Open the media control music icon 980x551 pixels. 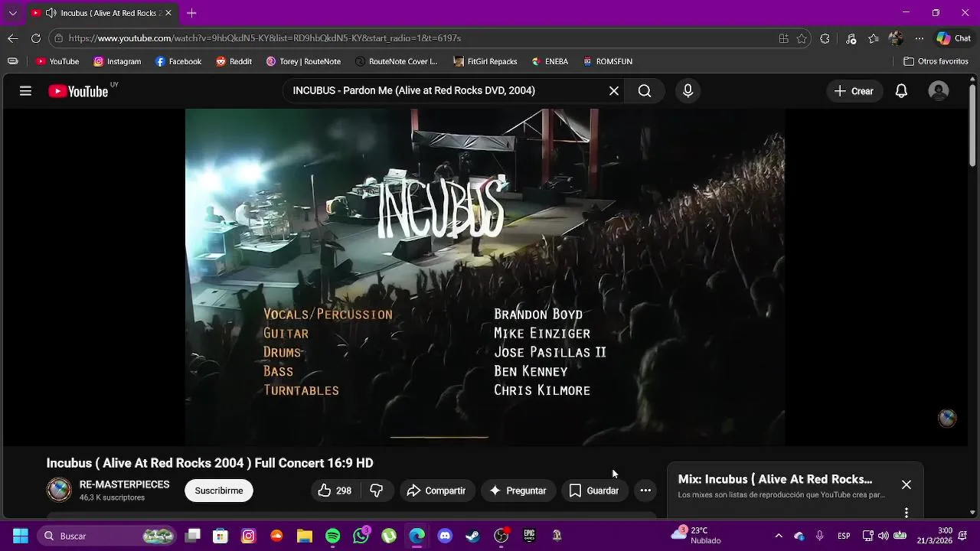pos(851,38)
